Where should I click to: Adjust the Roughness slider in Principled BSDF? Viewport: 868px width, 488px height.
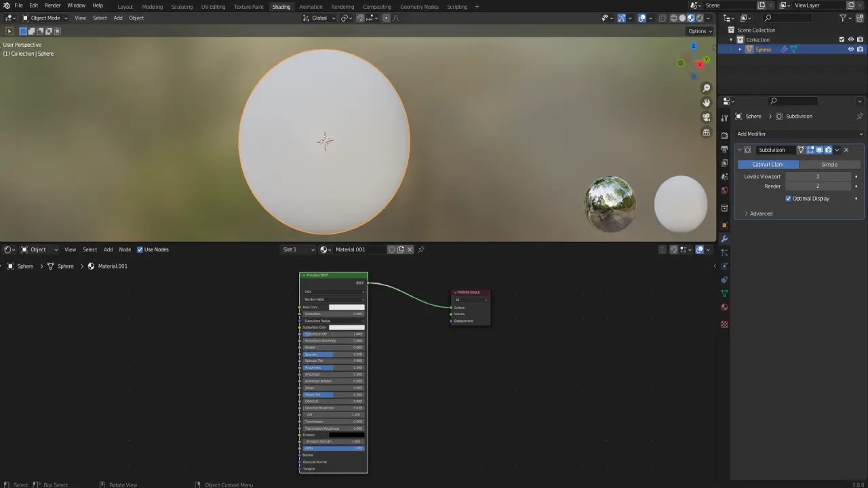(333, 368)
